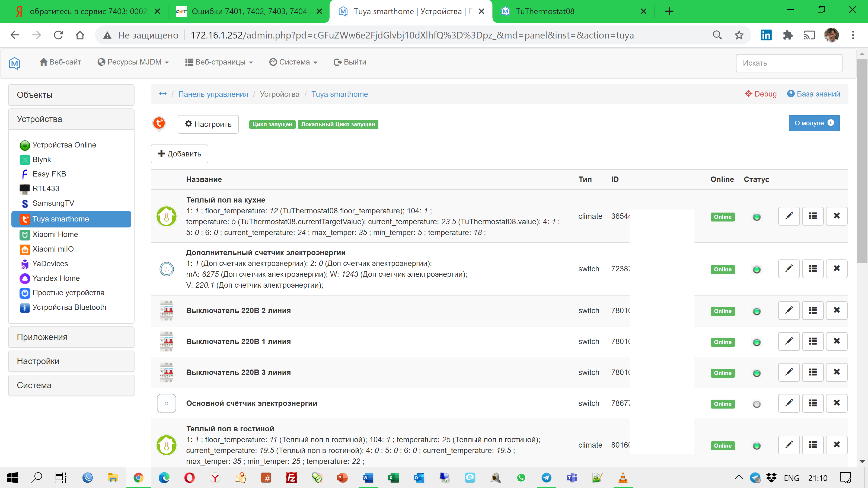Open Debug mode
The image size is (868, 488).
[760, 94]
